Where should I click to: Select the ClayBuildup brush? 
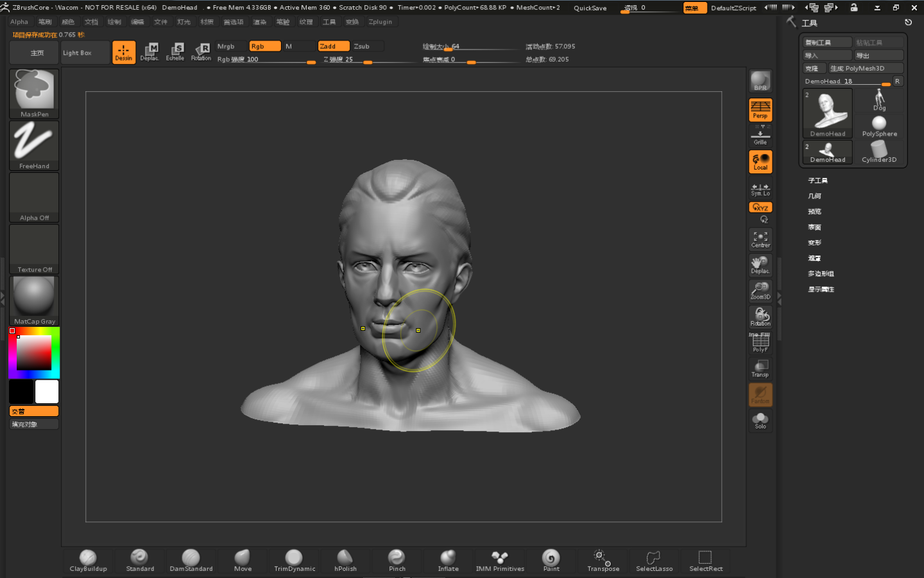88,560
